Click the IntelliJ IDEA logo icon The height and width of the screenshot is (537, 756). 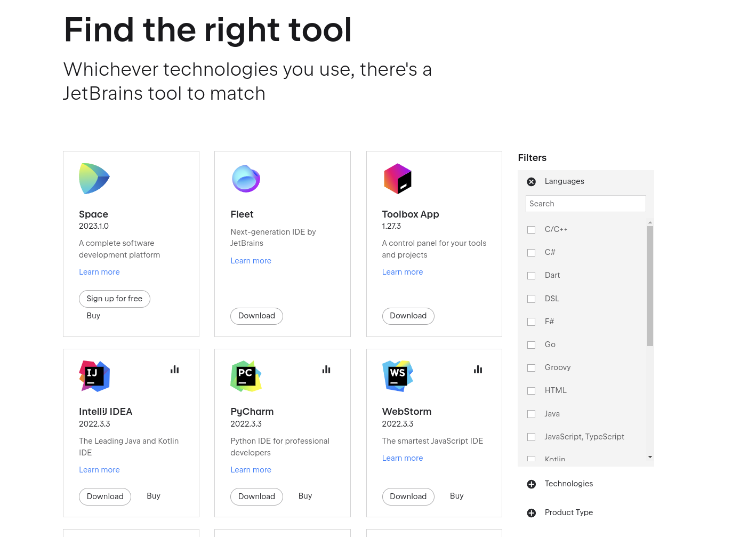(x=94, y=376)
